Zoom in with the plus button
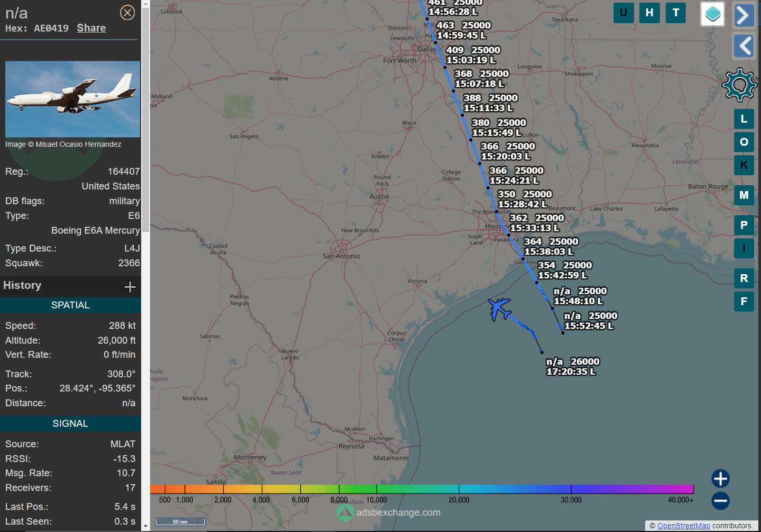Viewport: 761px width, 532px height. (x=720, y=478)
